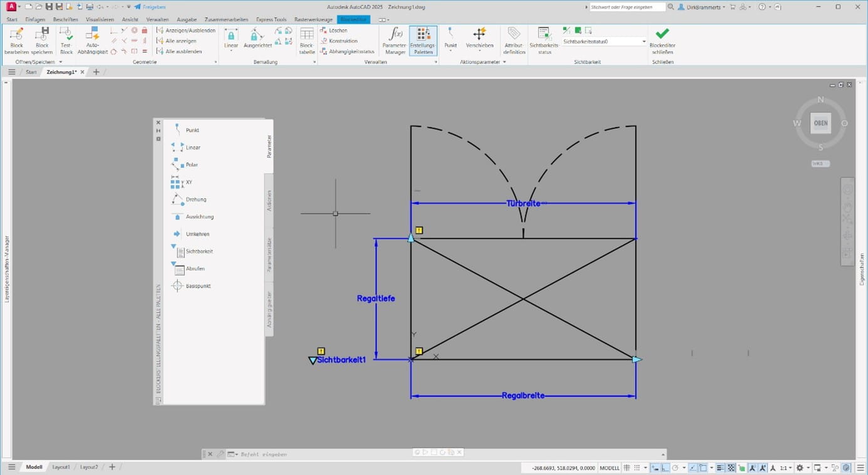Select the Drehung parameter tool

pos(196,199)
